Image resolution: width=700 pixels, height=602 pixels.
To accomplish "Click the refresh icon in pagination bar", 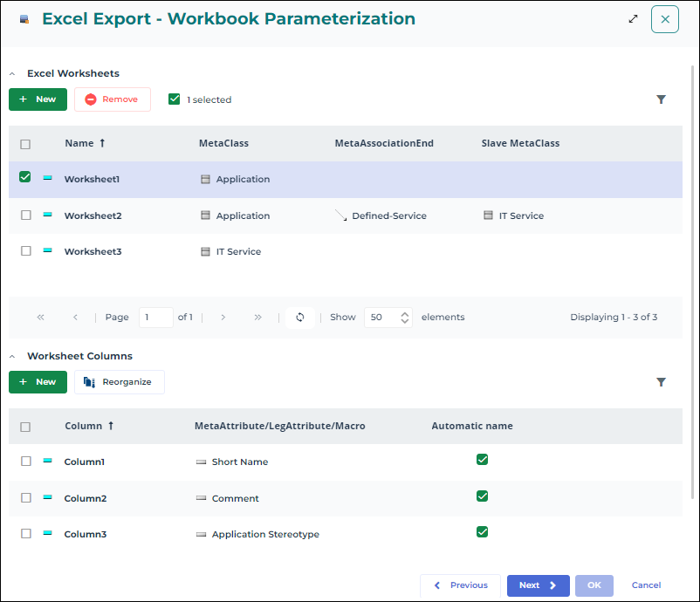I will pyautogui.click(x=299, y=318).
